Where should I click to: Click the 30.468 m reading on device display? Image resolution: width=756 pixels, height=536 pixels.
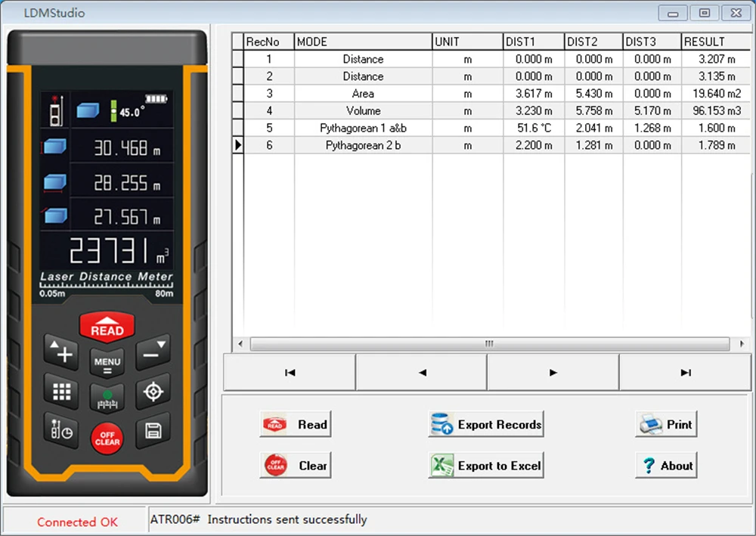click(x=127, y=148)
